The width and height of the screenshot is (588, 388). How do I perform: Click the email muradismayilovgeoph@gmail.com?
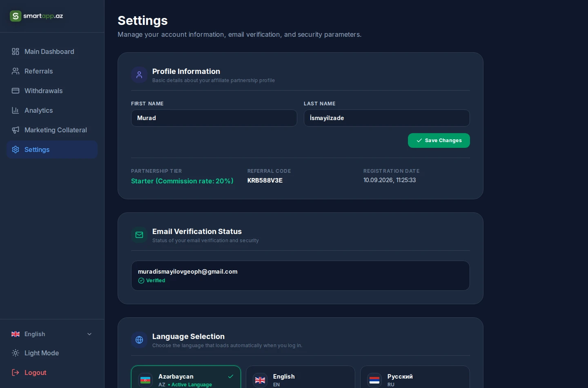pyautogui.click(x=188, y=272)
